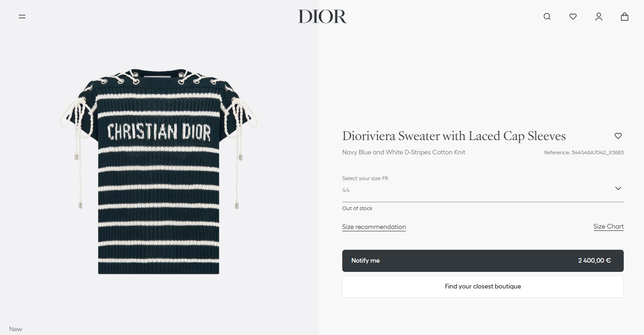Click the New label below product image
This screenshot has height=335, width=644.
tap(16, 329)
